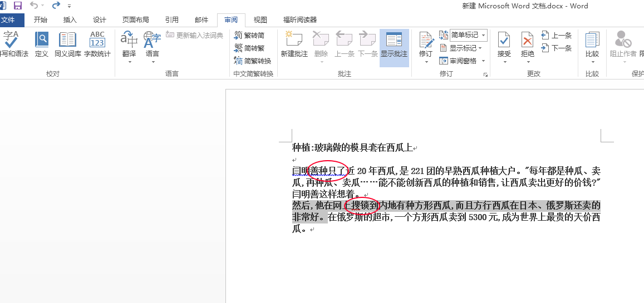Redo action in quick access toolbar

click(56, 6)
